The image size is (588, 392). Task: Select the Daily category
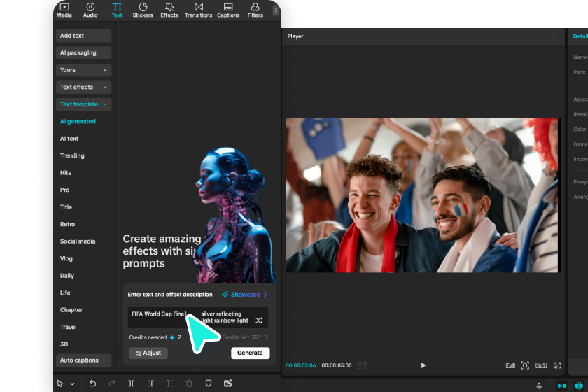point(67,276)
